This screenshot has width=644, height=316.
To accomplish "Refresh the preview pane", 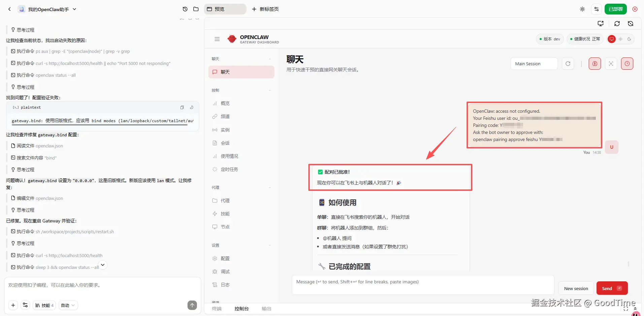I will click(617, 24).
